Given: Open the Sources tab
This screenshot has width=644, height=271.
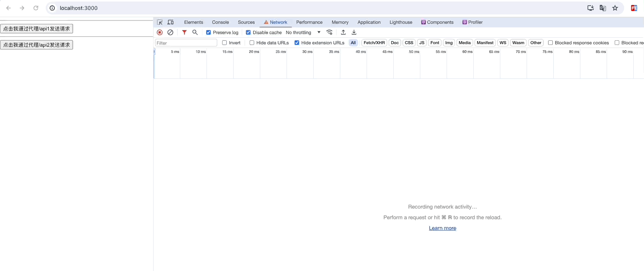Looking at the screenshot, I should coord(246,22).
